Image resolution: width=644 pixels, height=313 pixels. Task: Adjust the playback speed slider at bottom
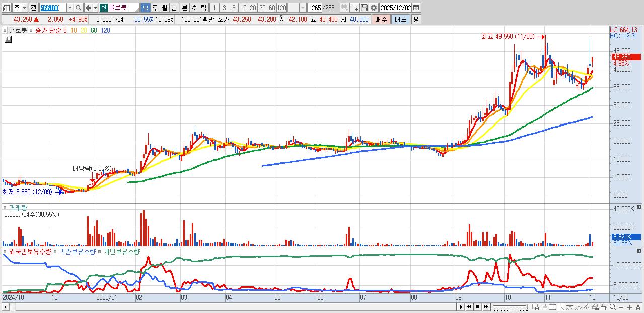coord(511,307)
